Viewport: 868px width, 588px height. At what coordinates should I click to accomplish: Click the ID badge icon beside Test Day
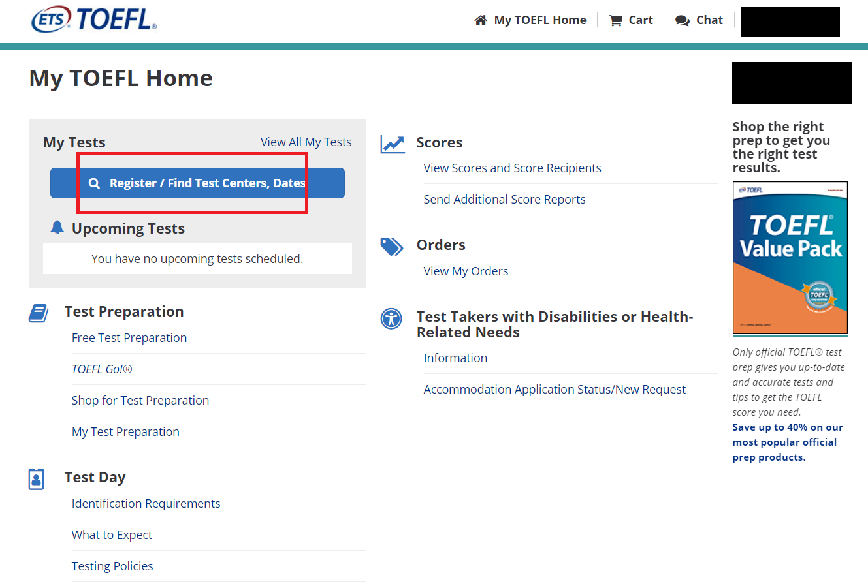pyautogui.click(x=37, y=479)
